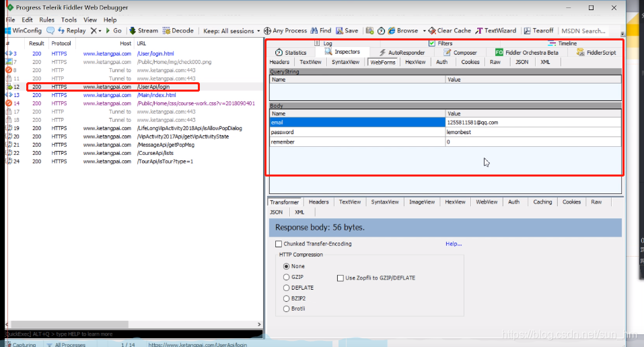This screenshot has width=644, height=347.
Task: Click All Processes status bar filter
Action: 66,344
